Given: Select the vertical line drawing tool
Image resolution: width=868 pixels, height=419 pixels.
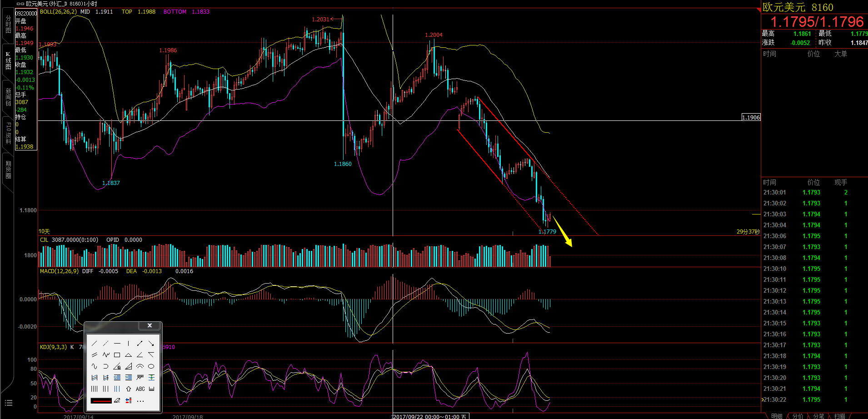Looking at the screenshot, I should coord(129,344).
